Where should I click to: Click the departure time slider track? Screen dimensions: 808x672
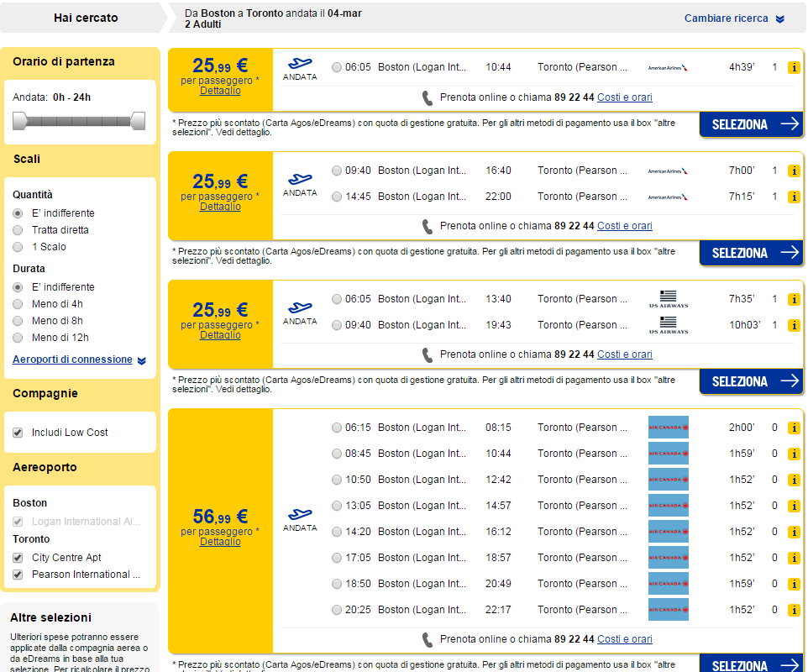click(79, 122)
